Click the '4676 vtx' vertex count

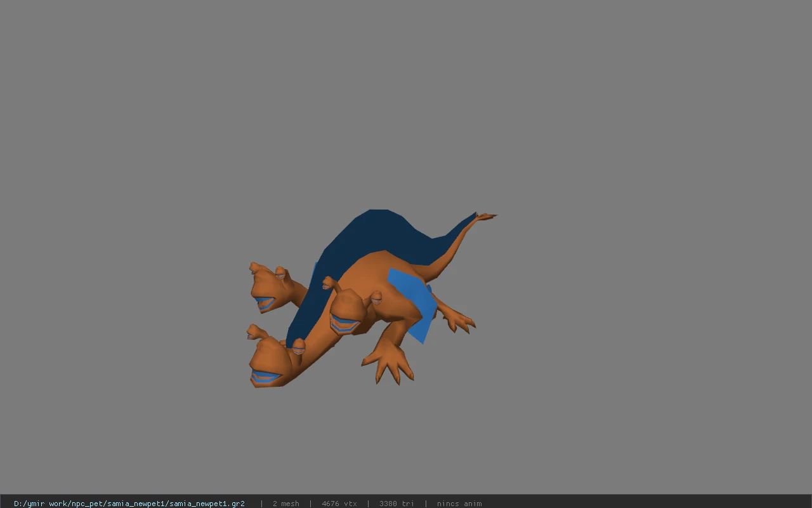(x=339, y=504)
